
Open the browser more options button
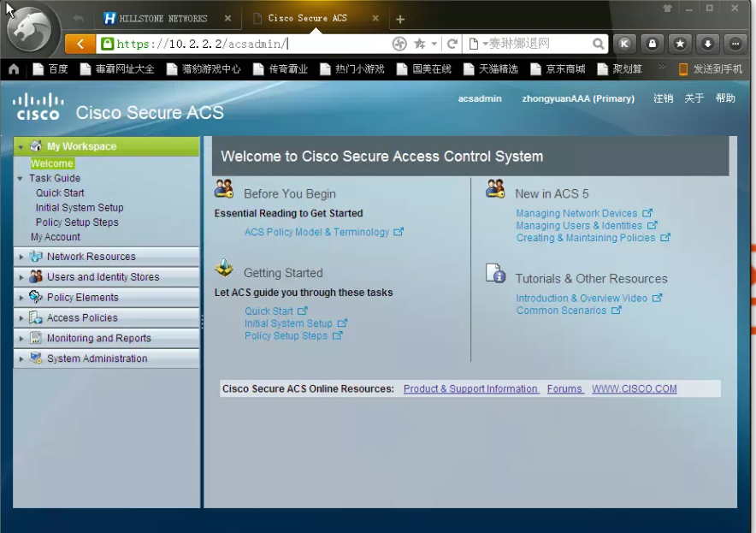click(735, 44)
